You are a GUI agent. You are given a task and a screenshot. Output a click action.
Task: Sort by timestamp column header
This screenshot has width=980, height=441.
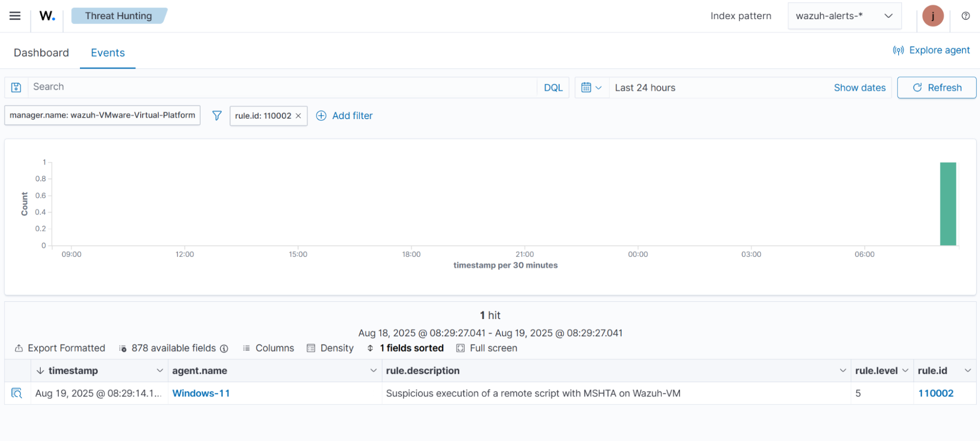coord(73,370)
